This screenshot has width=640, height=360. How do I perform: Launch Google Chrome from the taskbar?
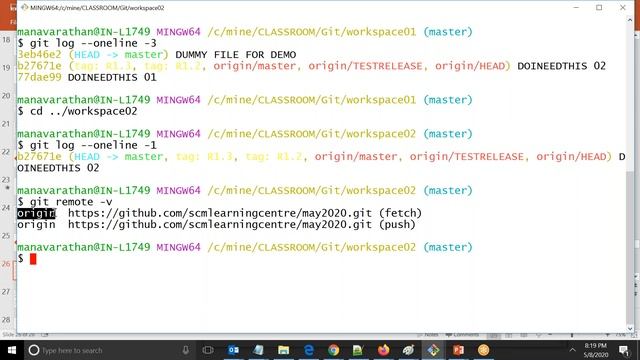[333, 350]
